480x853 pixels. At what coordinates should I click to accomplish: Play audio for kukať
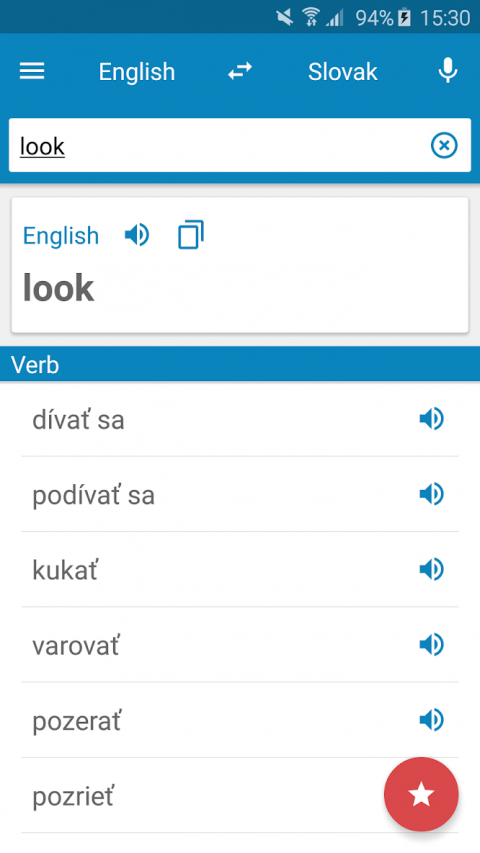(432, 570)
